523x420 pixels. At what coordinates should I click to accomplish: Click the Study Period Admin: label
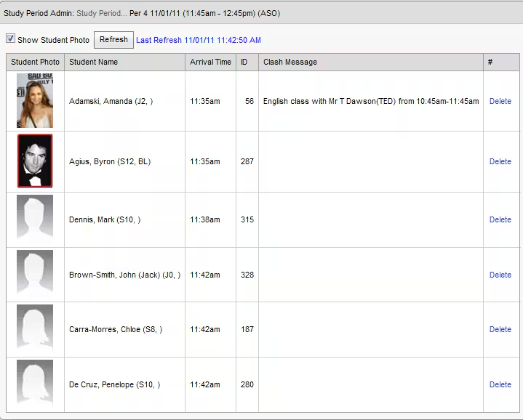pos(39,13)
